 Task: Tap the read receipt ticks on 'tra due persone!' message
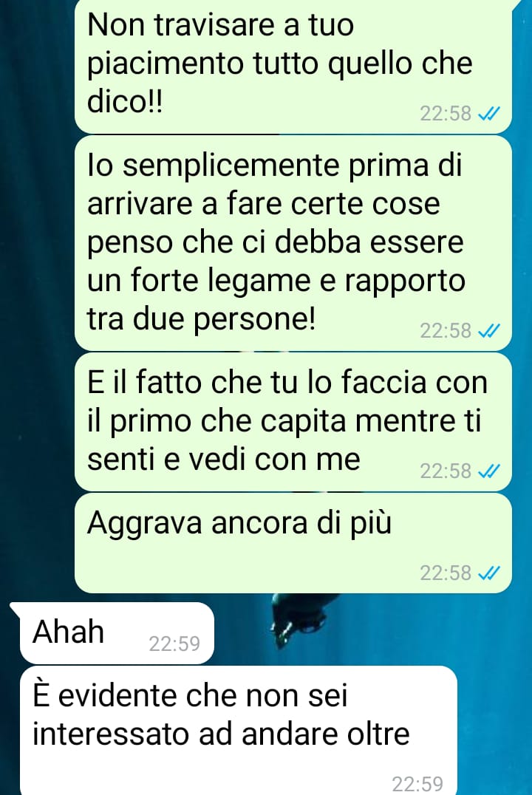pos(489,331)
